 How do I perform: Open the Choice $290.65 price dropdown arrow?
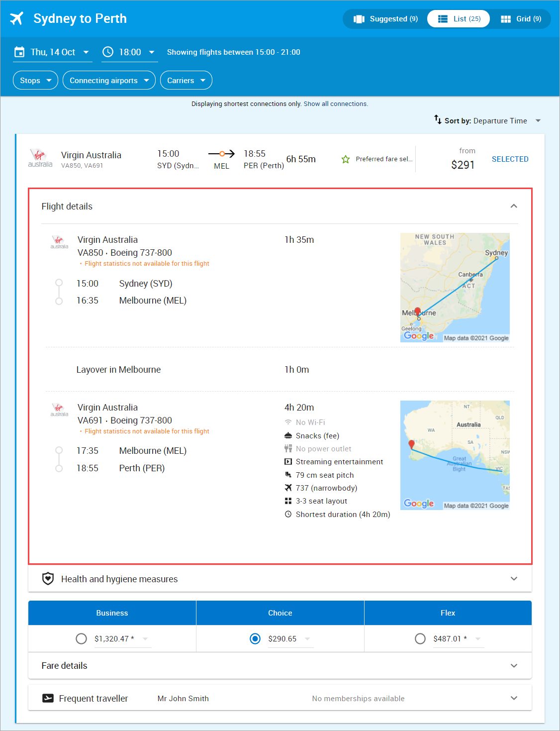coord(307,639)
